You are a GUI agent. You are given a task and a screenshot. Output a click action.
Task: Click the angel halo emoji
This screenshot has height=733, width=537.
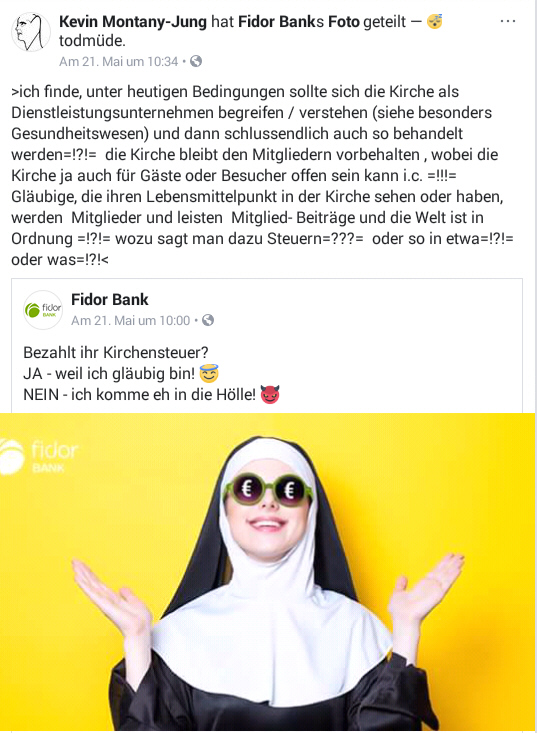pyautogui.click(x=209, y=373)
